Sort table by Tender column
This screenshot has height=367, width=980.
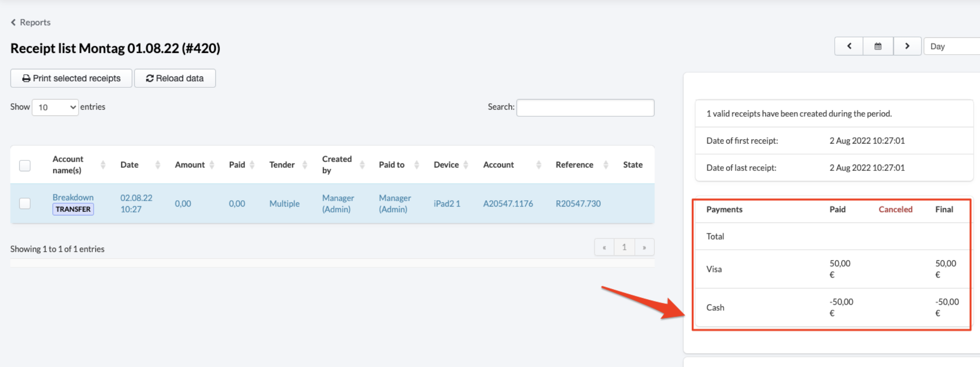282,165
